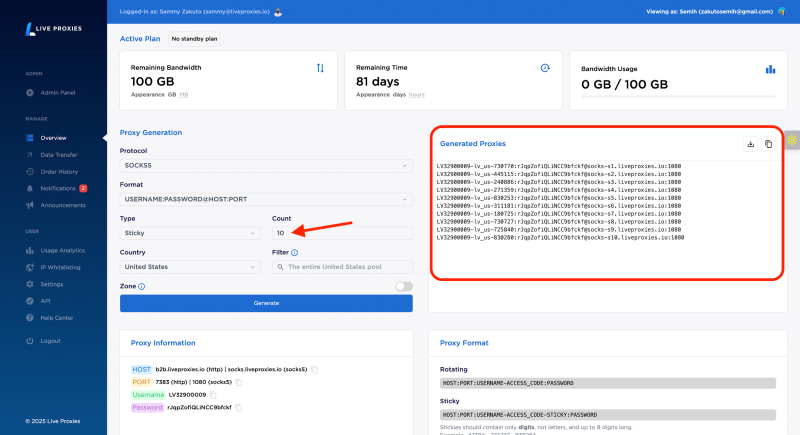Click the API check icon
800x435 pixels.
coord(30,301)
